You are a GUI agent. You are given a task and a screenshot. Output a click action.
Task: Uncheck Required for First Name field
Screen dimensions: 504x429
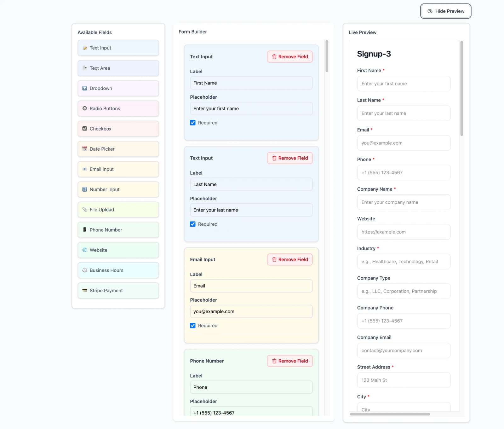[x=193, y=123]
